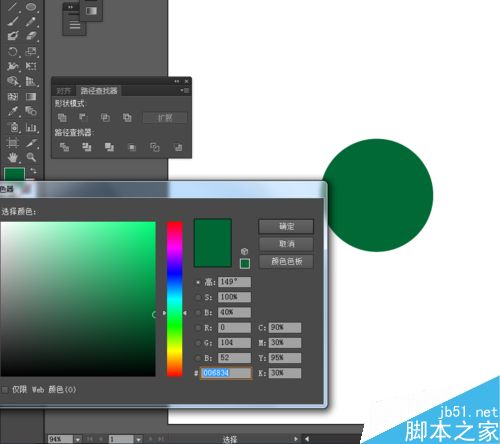Select the Gradient tool
Viewport: 500px width, 444px height.
point(31,97)
